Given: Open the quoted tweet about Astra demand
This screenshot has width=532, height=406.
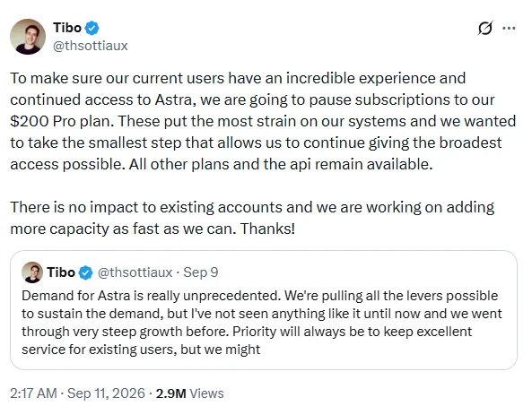Looking at the screenshot, I should pyautogui.click(x=264, y=310).
